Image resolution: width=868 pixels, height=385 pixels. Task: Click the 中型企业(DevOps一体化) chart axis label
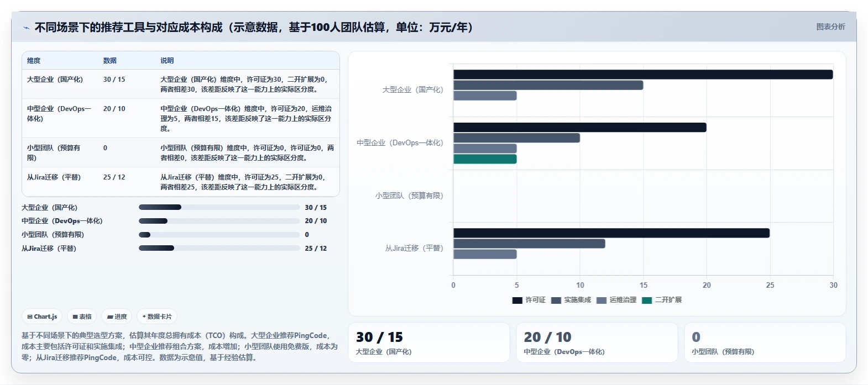click(400, 143)
